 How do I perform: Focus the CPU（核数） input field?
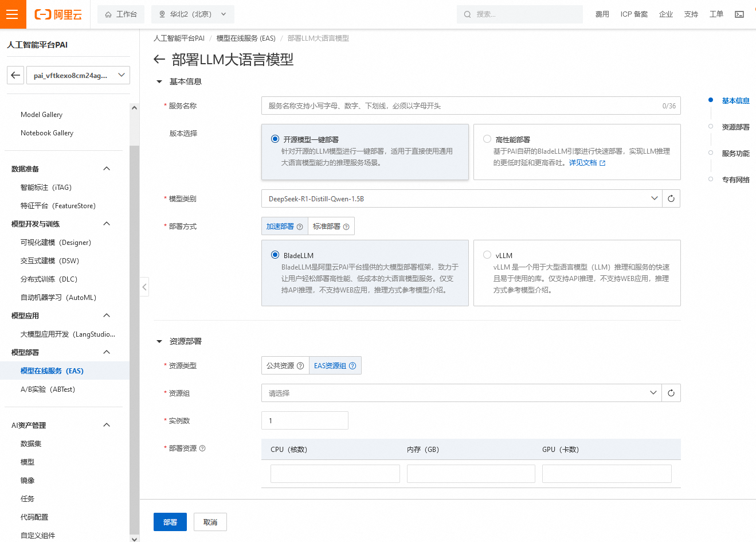(x=335, y=474)
